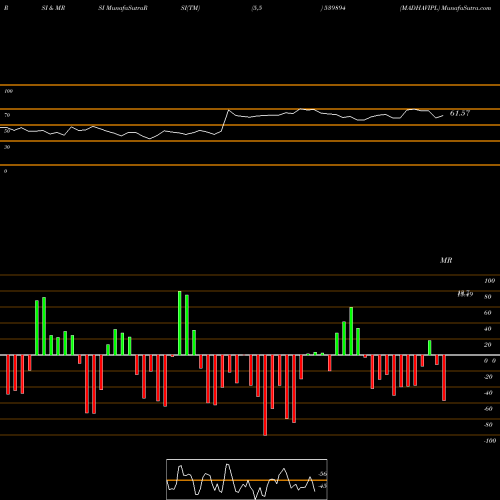Image resolution: width=500 pixels, height=500 pixels.
Task: Click the value 56 in mini chart
Action: pyautogui.click(x=322, y=474)
